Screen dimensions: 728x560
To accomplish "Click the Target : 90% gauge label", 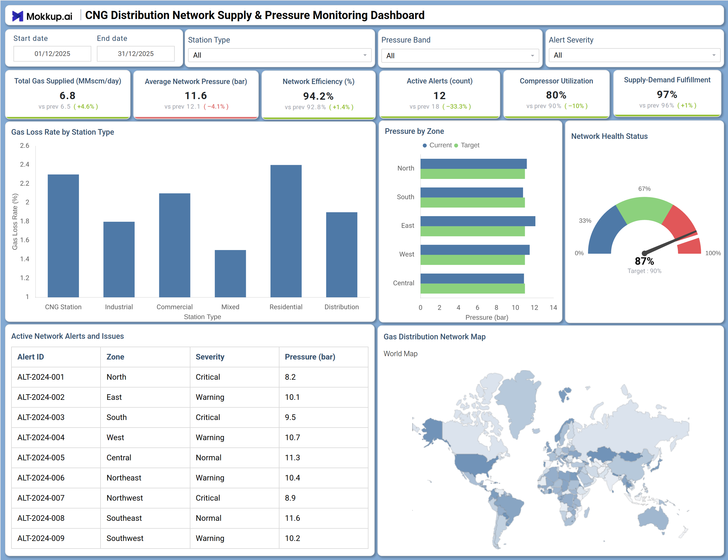I will pyautogui.click(x=644, y=271).
